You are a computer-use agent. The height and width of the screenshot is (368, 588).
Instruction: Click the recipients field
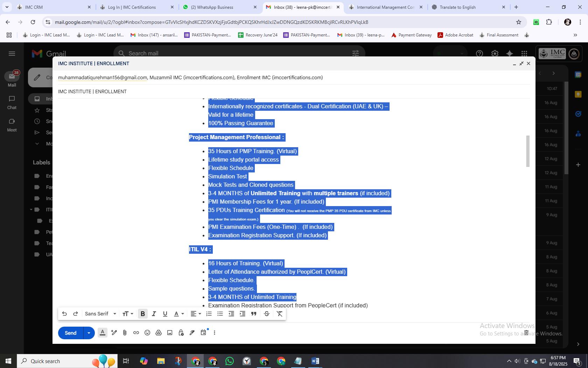pyautogui.click(x=294, y=77)
